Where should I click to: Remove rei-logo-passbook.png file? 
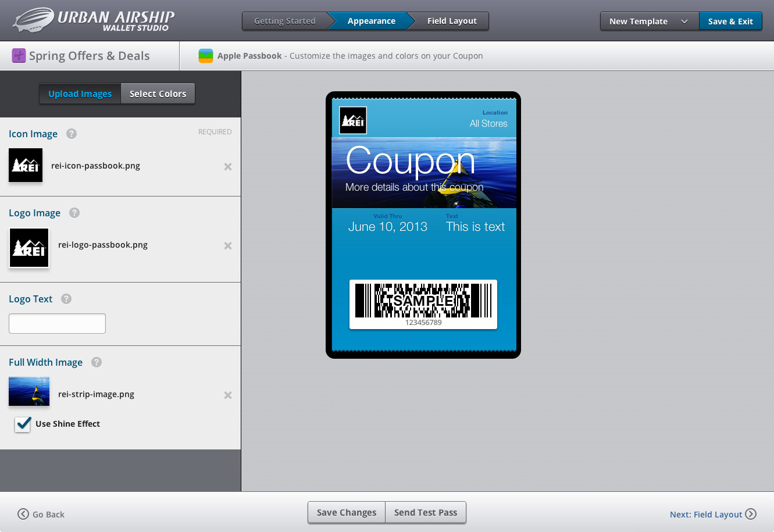tap(228, 246)
